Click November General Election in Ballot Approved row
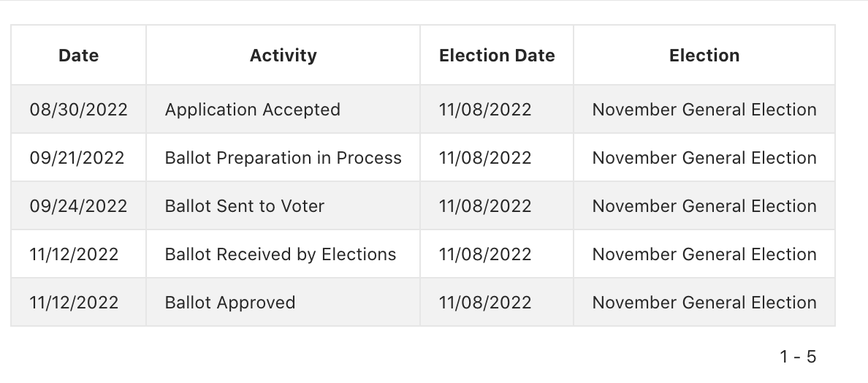868x383 pixels. click(x=704, y=303)
